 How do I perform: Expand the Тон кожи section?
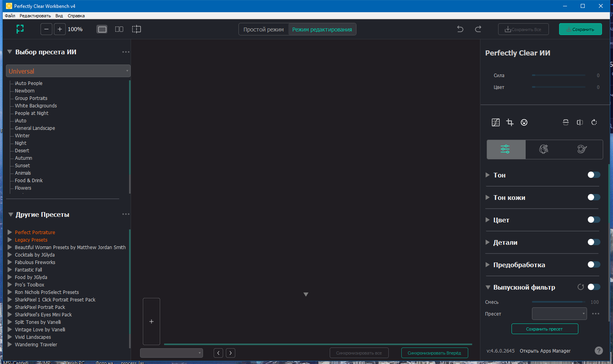[x=488, y=198]
